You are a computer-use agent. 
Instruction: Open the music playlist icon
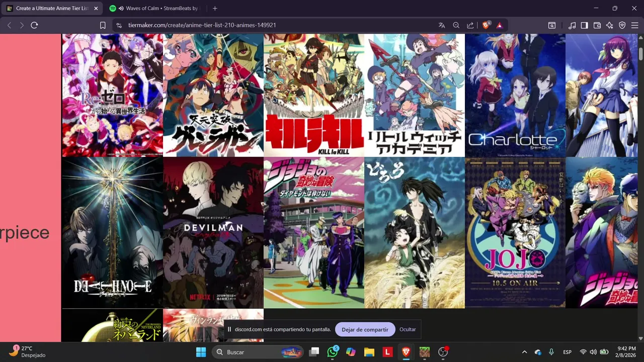click(572, 25)
